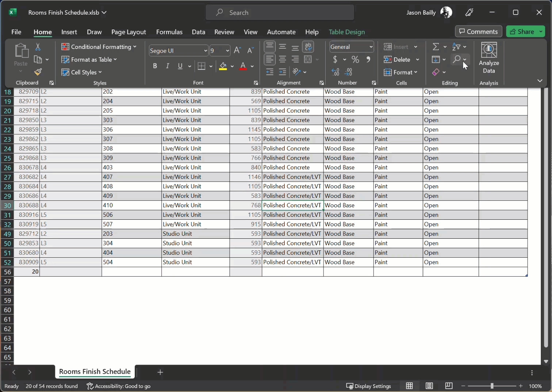Open the Segoe UI font name dropdown
The image size is (552, 392).
(x=205, y=51)
